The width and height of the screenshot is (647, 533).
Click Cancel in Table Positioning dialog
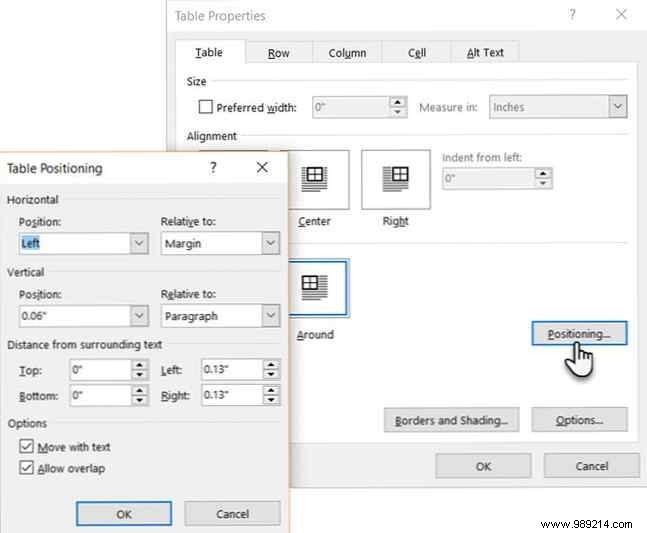232,514
